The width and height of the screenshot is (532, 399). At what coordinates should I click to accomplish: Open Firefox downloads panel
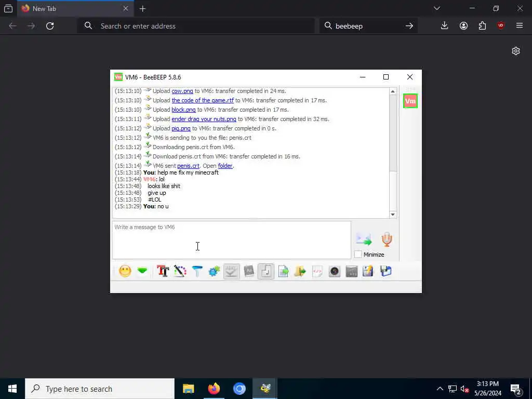[444, 26]
